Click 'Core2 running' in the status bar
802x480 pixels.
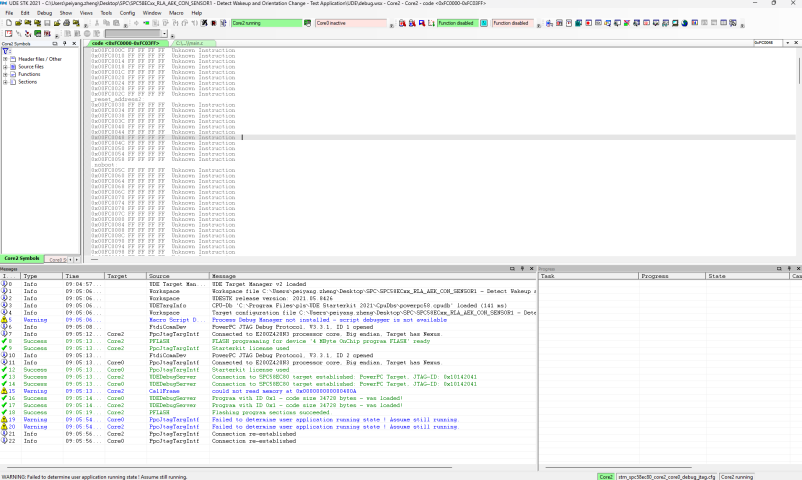click(x=737, y=476)
